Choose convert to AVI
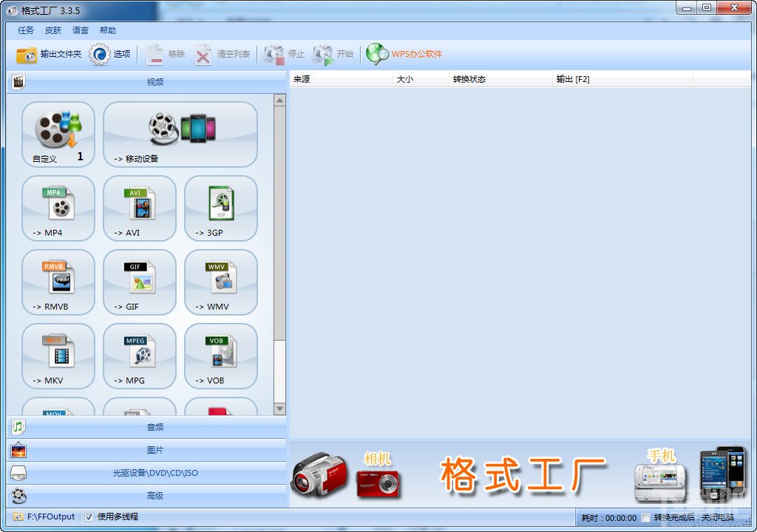 coord(140,208)
